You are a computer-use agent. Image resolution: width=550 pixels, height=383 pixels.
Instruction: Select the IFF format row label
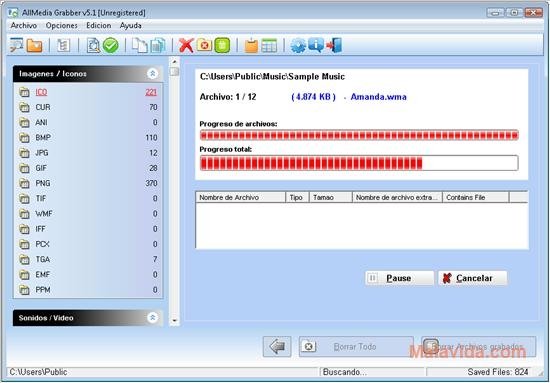(40, 229)
